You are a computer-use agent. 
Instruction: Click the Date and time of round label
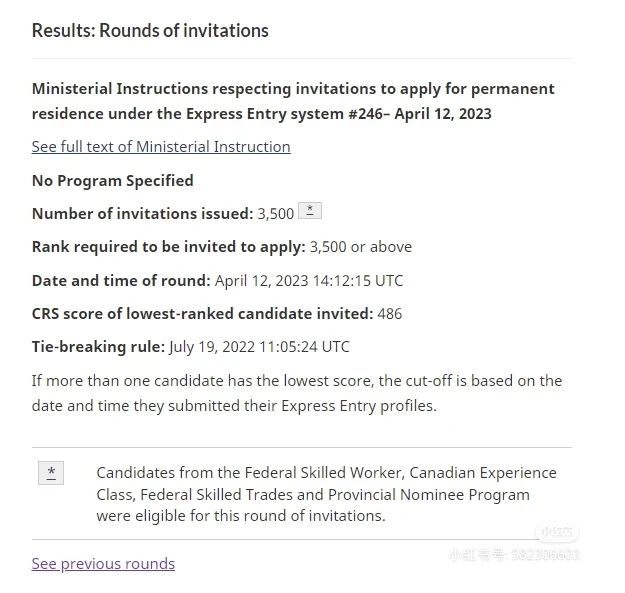pyautogui.click(x=121, y=281)
